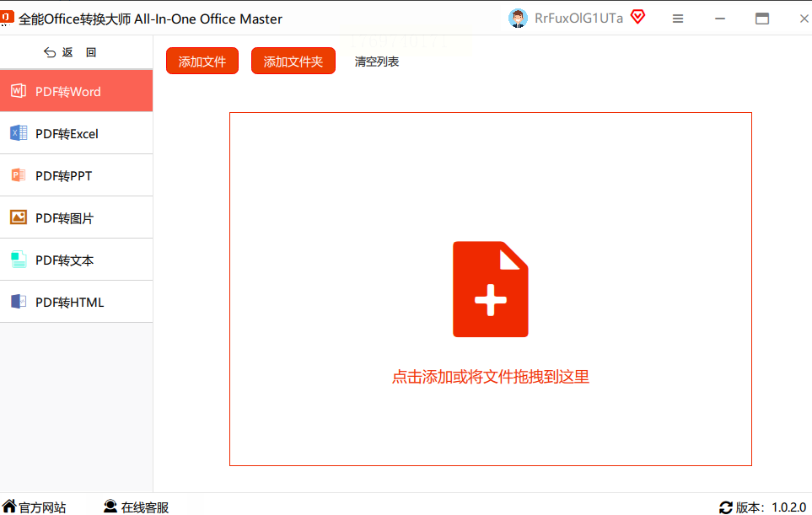This screenshot has width=812, height=515.
Task: Clear the list with 清空列表
Action: (x=376, y=62)
